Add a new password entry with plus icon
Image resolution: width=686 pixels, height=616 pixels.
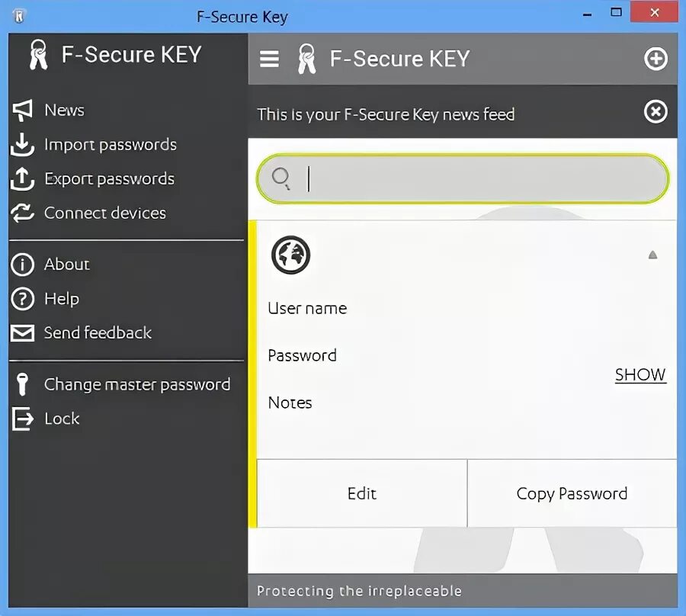pyautogui.click(x=656, y=59)
